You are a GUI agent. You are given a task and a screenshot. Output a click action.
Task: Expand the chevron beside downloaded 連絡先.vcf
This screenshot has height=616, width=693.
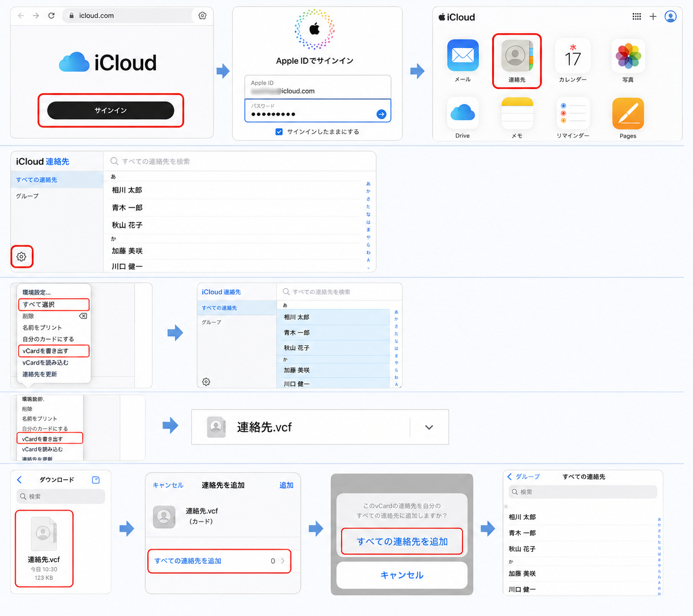[429, 427]
